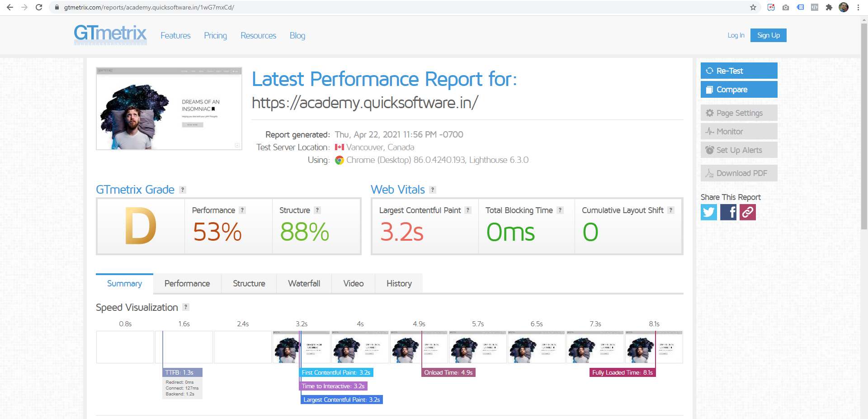
Task: Click First Contentful Paint: 3.2s marker
Action: click(336, 372)
